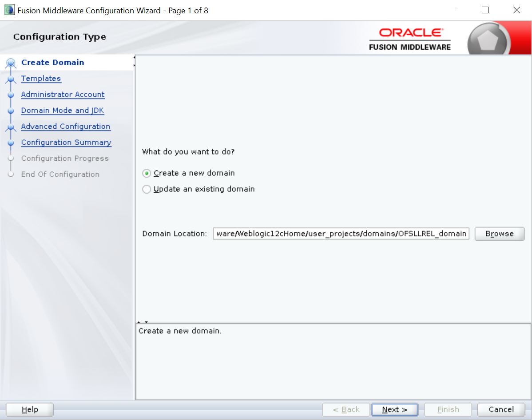
Task: Click into the Domain Location text field
Action: 341,234
